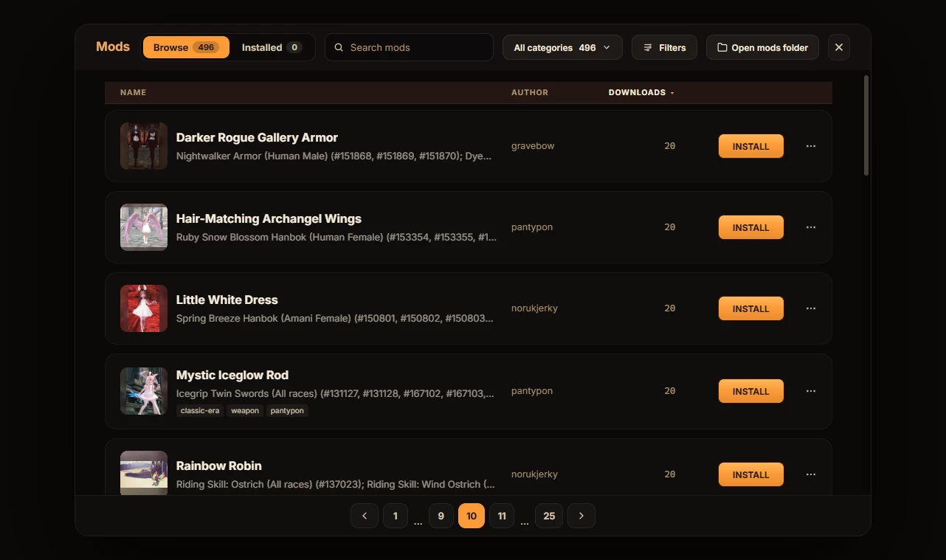Click the search magnifier icon
946x560 pixels.
pyautogui.click(x=339, y=47)
